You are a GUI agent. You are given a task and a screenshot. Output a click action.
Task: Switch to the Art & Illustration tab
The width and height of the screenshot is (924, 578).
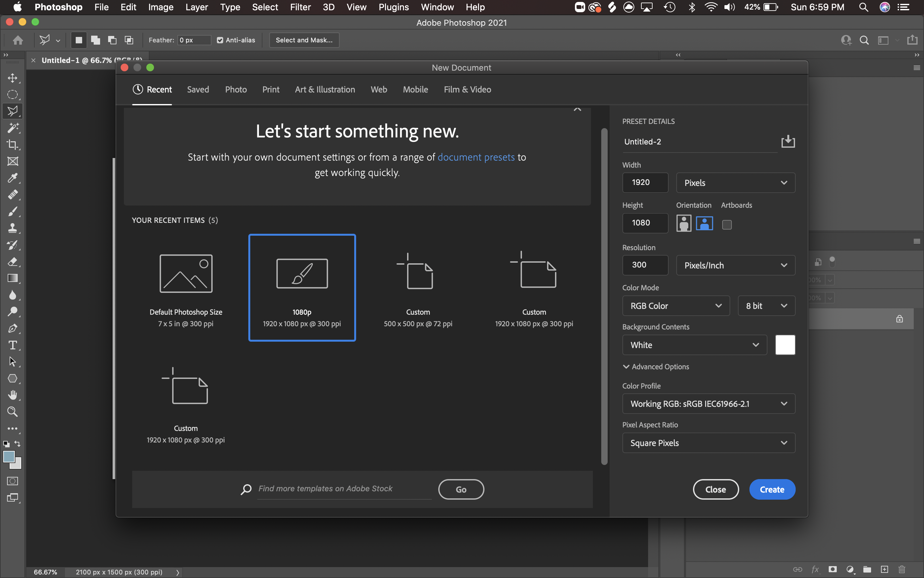click(x=325, y=90)
